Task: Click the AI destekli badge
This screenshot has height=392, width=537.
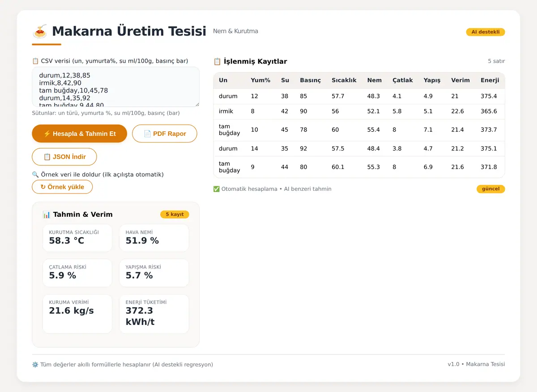Action: [486, 32]
